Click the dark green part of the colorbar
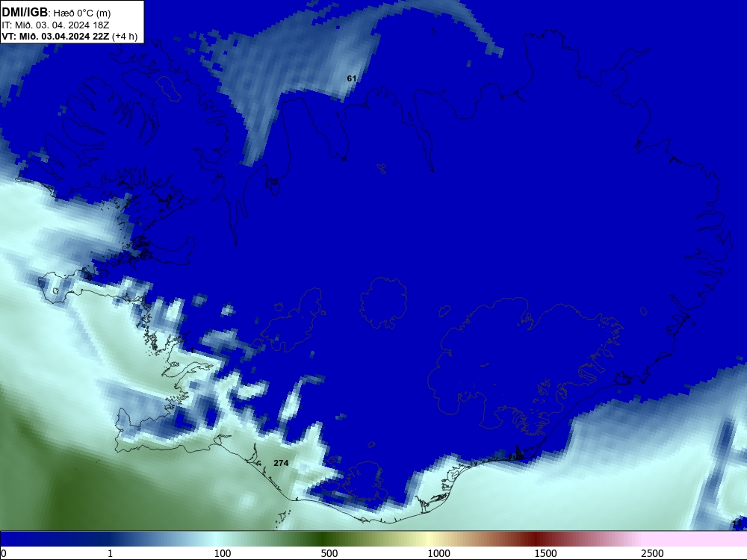 (x=324, y=539)
